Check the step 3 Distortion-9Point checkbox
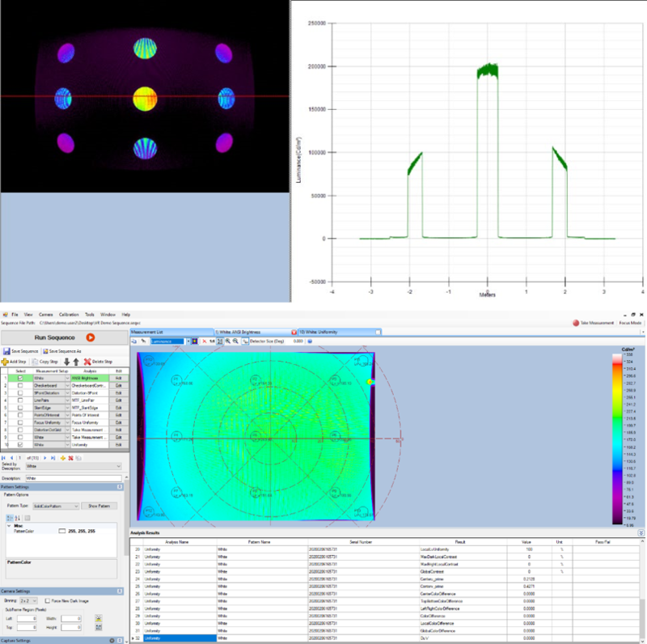Image resolution: width=647 pixels, height=644 pixels. pos(20,393)
